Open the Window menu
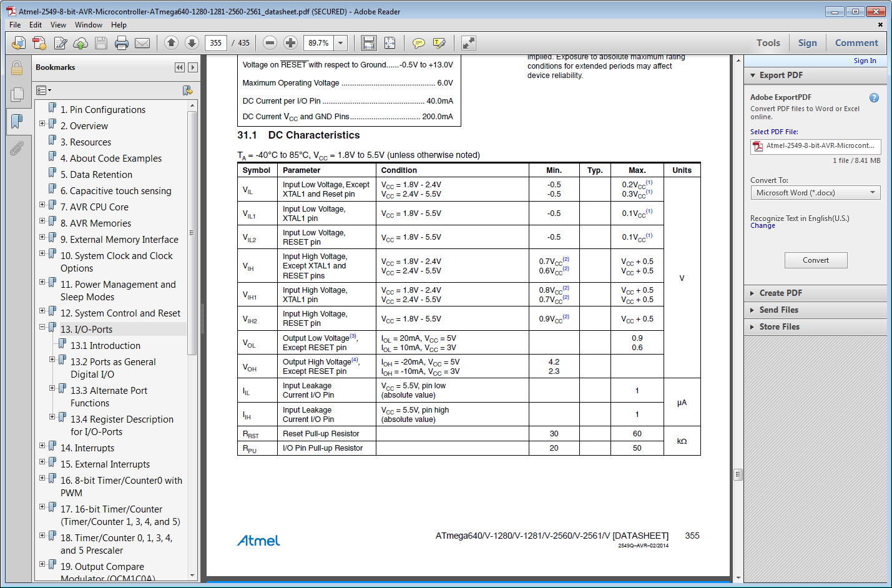 [89, 25]
